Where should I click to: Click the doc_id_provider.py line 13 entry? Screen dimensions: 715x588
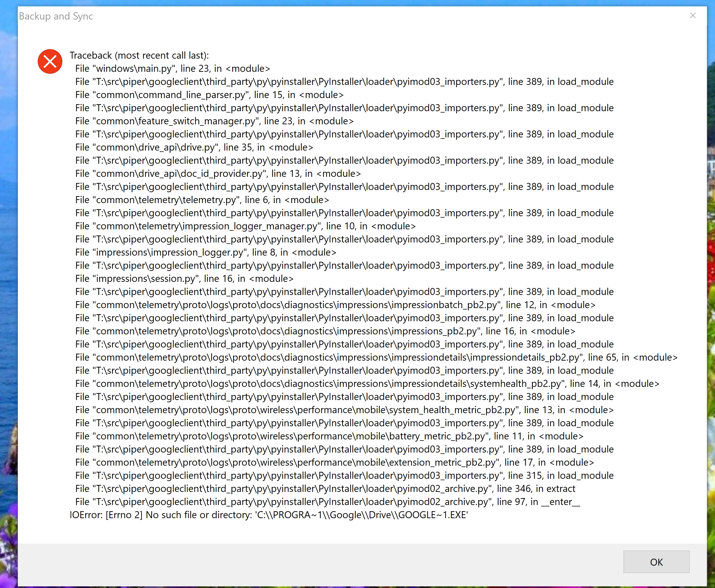click(218, 173)
